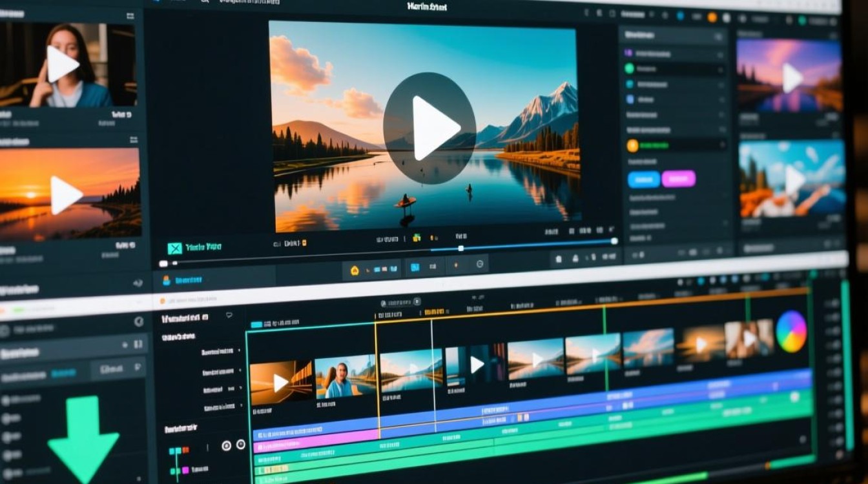The width and height of the screenshot is (868, 484).
Task: Click the white handle on the preview progress bar
Action: pyautogui.click(x=460, y=248)
